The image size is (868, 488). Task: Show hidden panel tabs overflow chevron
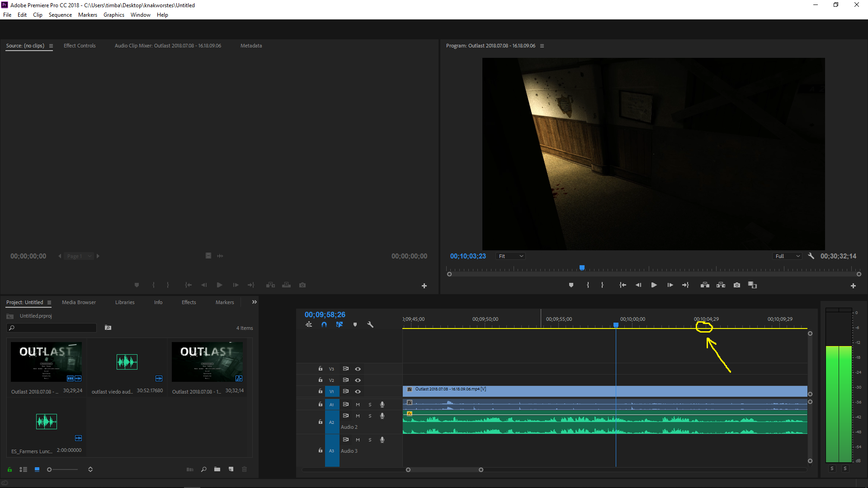click(255, 302)
